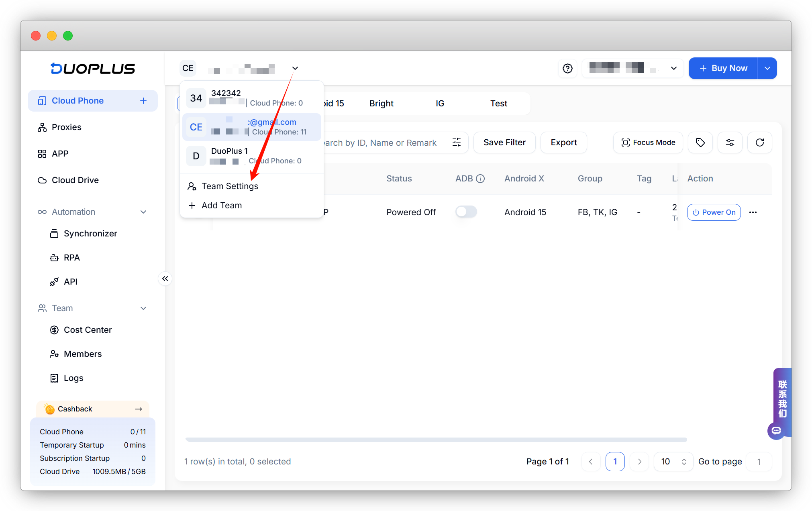This screenshot has height=511, width=812.
Task: Click the Power On button
Action: point(714,212)
